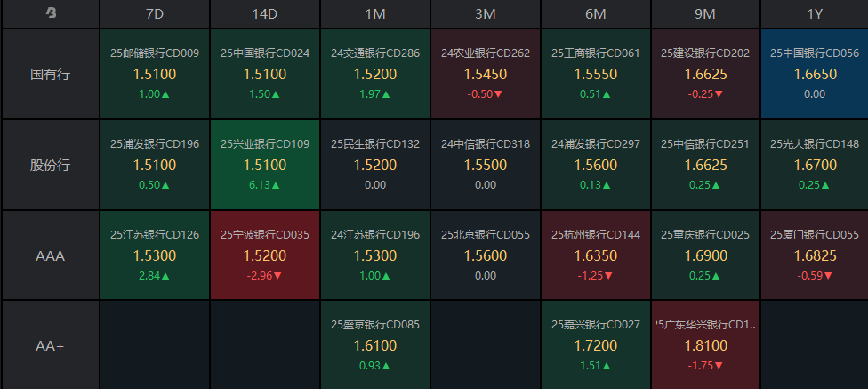Screen dimensions: 868x389
Task: Click the 25杭州银行CD144 link
Action: click(x=596, y=235)
